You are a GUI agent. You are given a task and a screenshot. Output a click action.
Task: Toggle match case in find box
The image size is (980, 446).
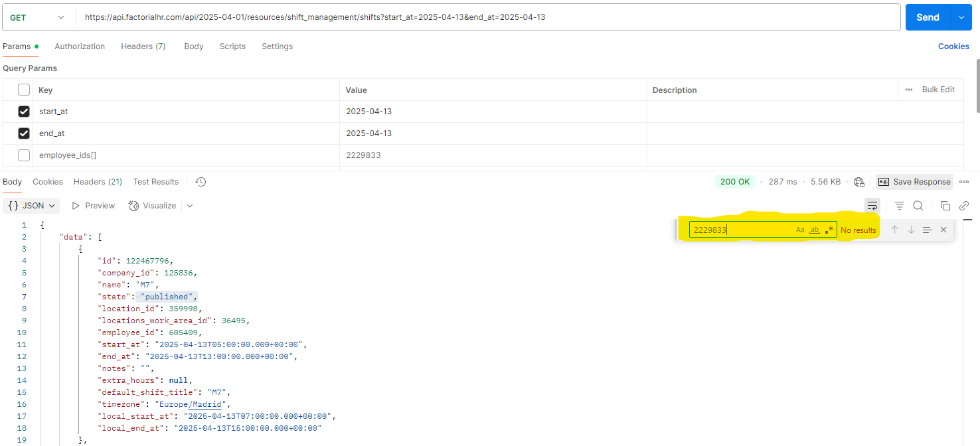click(800, 230)
